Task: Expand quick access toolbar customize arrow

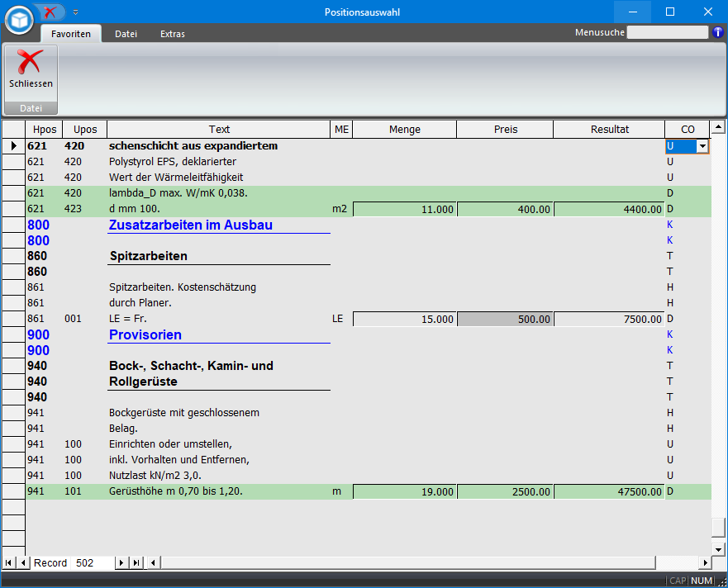Action: pyautogui.click(x=75, y=12)
